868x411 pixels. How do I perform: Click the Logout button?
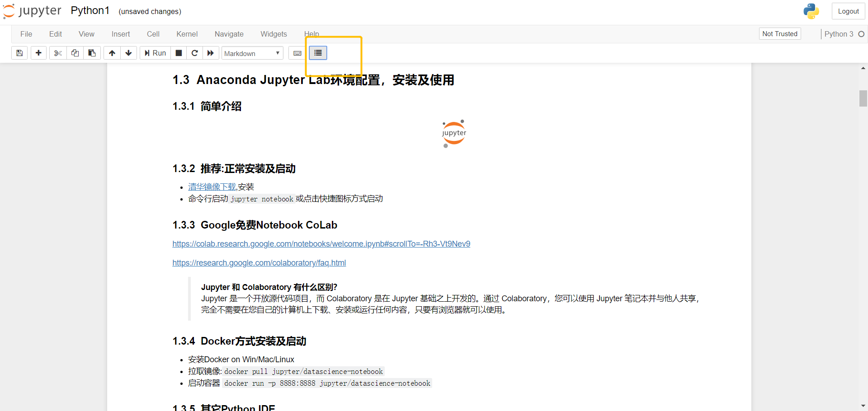848,11
